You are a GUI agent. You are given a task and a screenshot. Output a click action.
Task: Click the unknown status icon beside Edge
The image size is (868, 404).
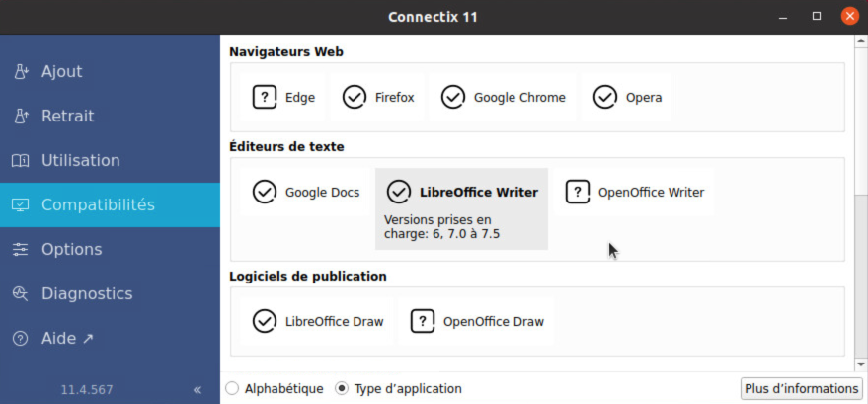pos(264,97)
